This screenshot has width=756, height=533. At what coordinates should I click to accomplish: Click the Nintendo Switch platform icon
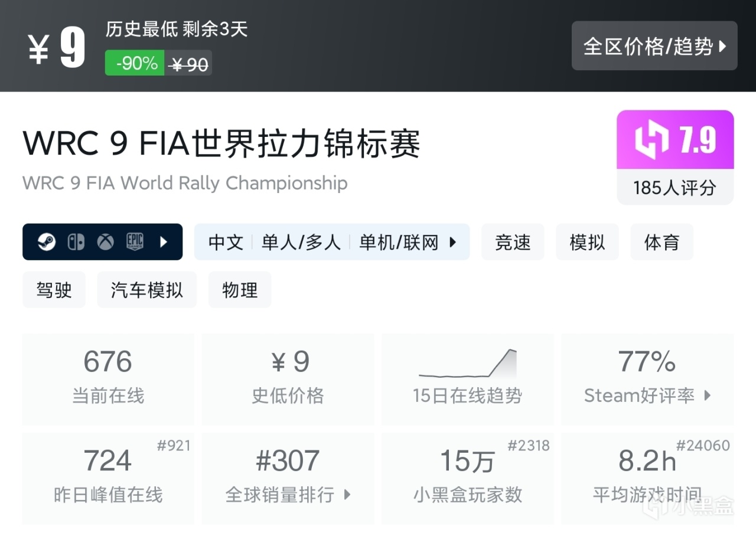pyautogui.click(x=76, y=242)
